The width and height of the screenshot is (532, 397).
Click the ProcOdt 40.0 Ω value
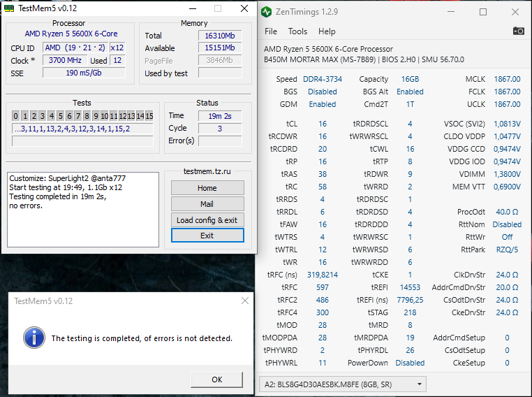point(507,212)
